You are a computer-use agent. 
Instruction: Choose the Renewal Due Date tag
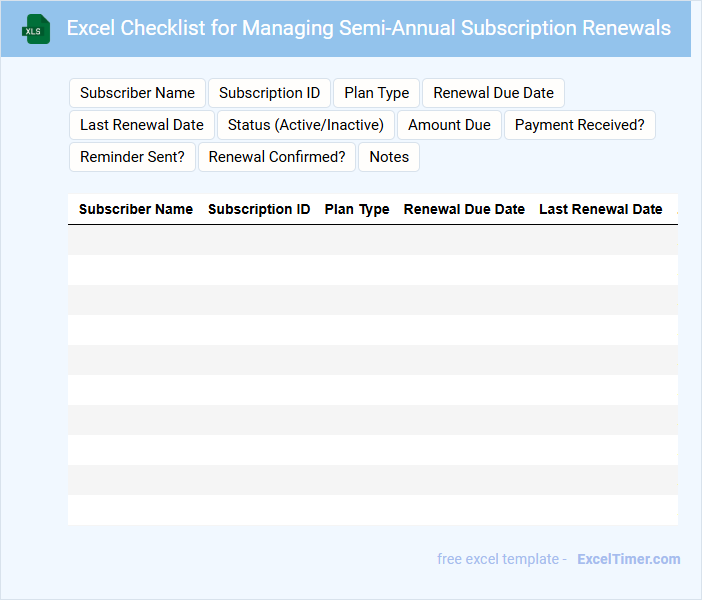[x=493, y=93]
